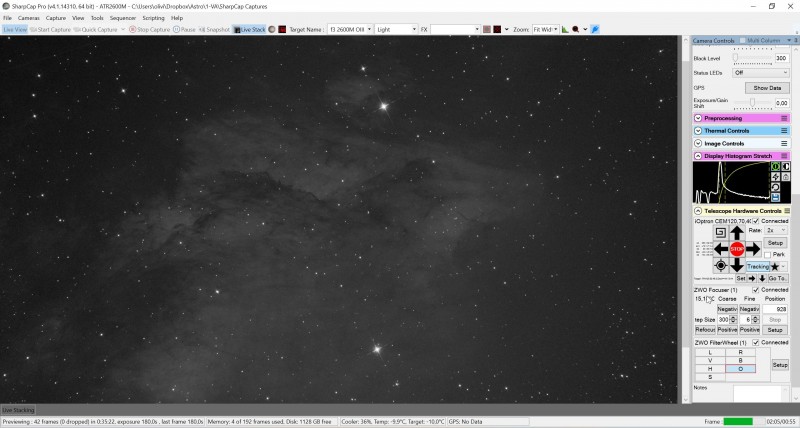Open the Tools menu
The image size is (800, 428).
click(97, 18)
